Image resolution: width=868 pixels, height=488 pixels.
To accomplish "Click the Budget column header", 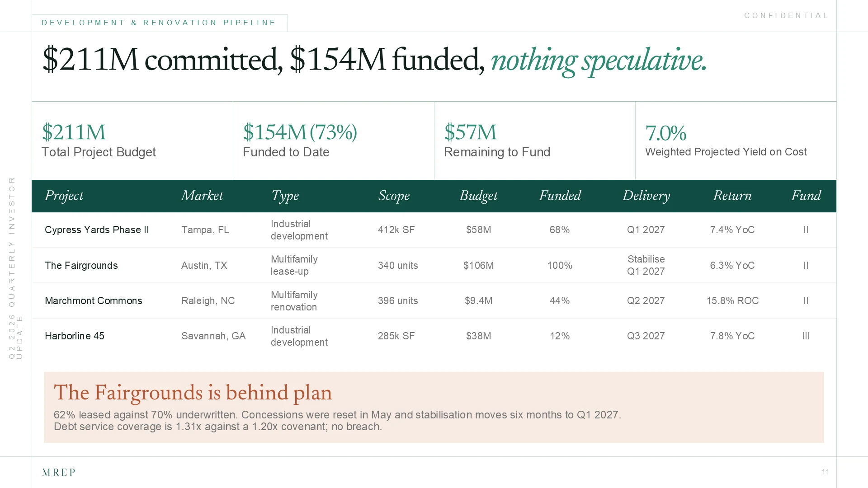I will coord(478,196).
